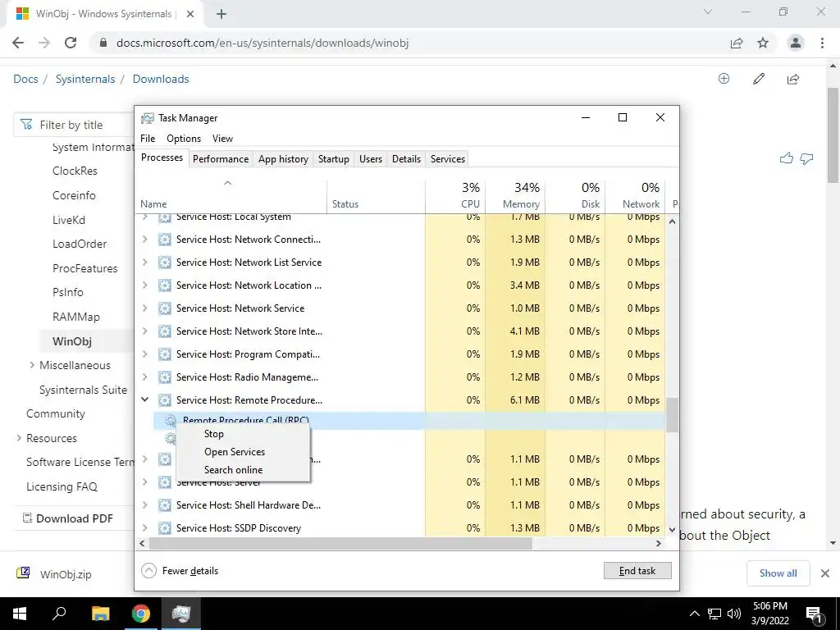Expand Service Host: Radio Manageme... row
This screenshot has height=630, width=840.
[x=144, y=377]
